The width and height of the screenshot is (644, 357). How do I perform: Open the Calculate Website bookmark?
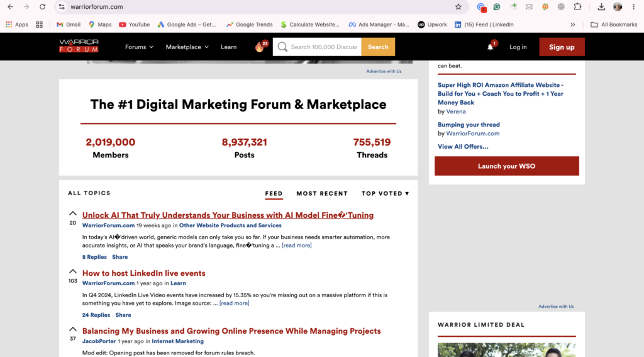(x=309, y=25)
